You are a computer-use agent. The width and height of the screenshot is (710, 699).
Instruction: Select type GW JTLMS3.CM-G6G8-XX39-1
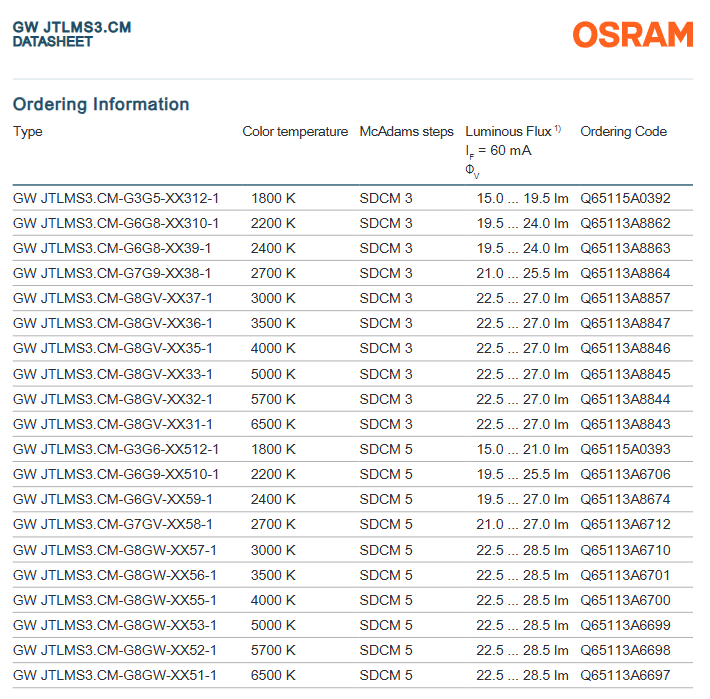[112, 248]
